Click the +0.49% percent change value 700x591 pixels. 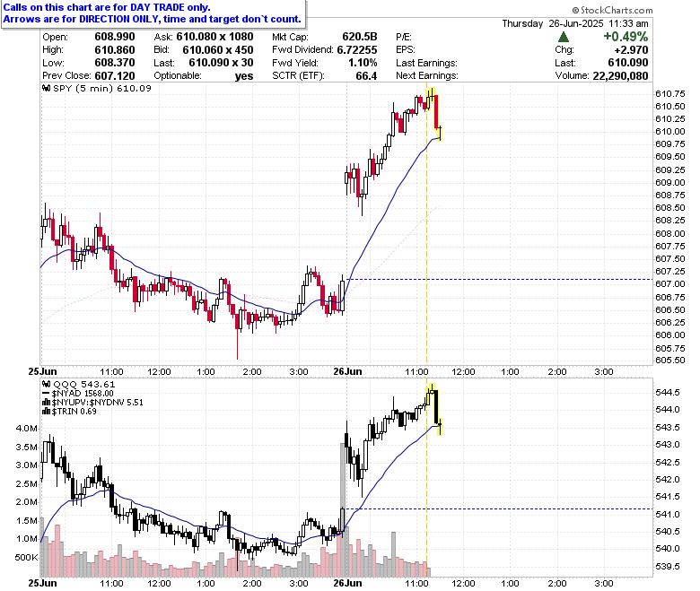[626, 37]
